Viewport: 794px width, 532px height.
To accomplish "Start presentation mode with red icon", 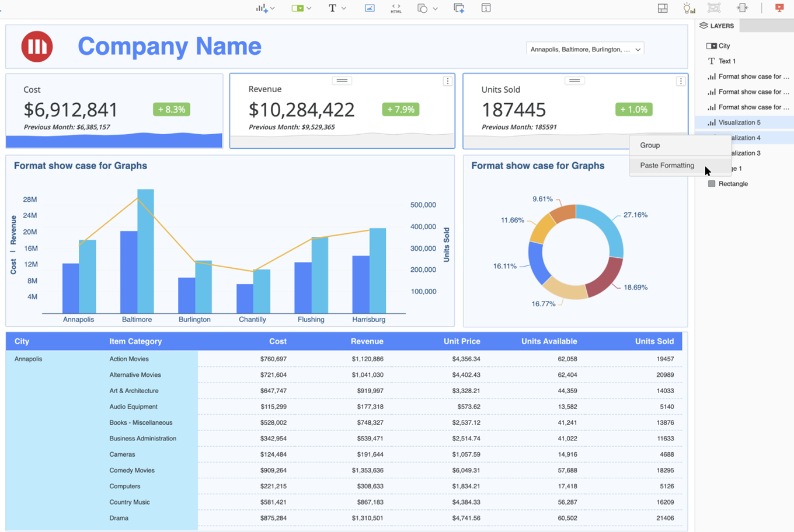I will (779, 8).
